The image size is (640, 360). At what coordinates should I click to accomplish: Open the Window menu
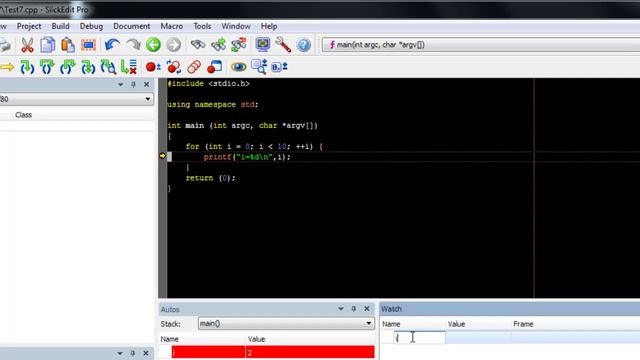236,26
